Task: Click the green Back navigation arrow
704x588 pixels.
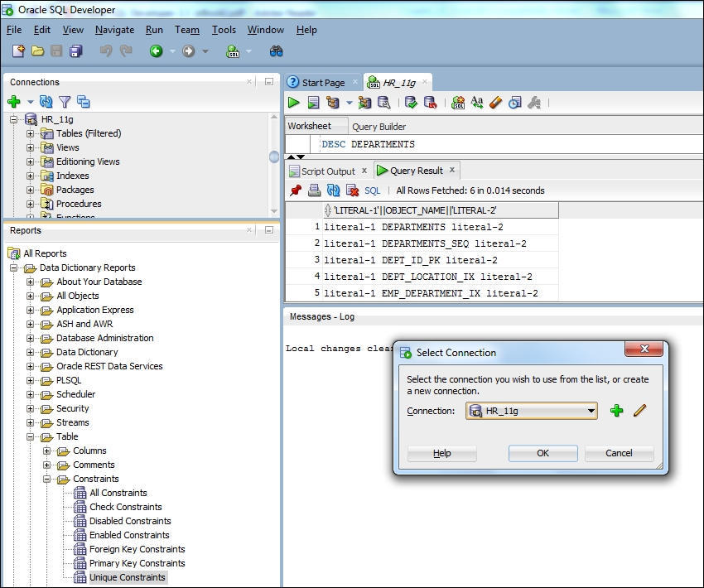Action: (x=156, y=51)
